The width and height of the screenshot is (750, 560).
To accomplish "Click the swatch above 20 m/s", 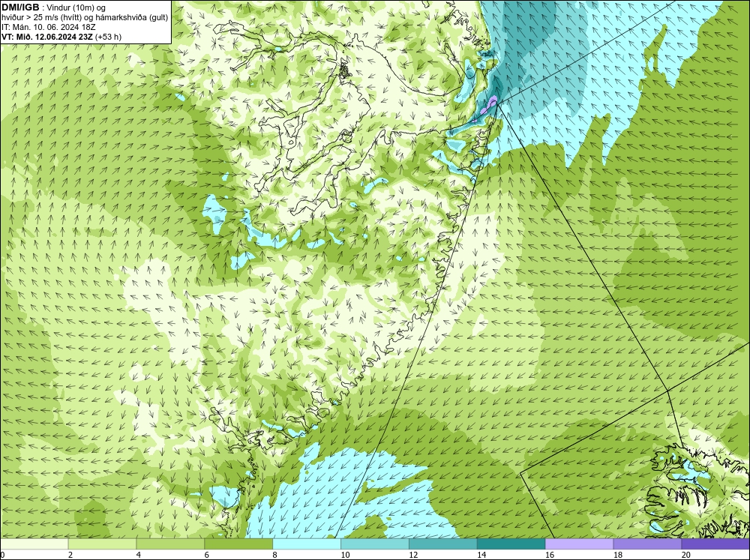I will [x=715, y=544].
